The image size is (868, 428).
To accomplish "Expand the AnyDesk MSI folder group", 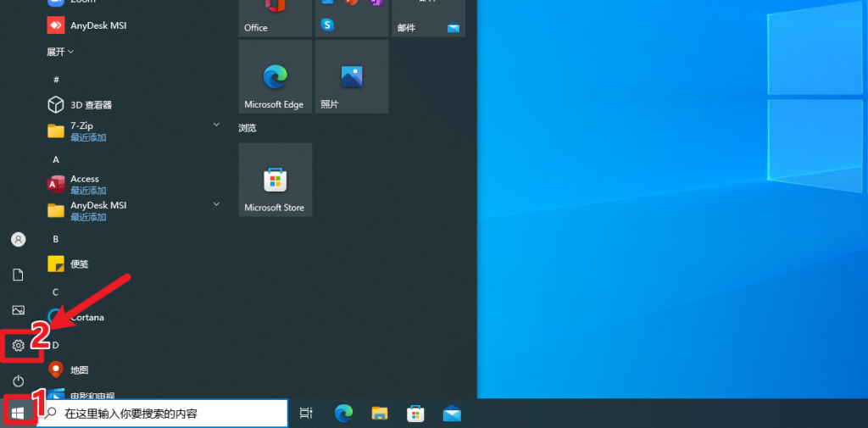I will pos(216,205).
